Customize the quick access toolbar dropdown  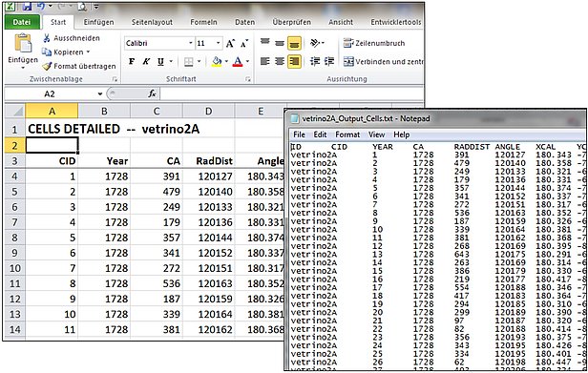click(96, 7)
